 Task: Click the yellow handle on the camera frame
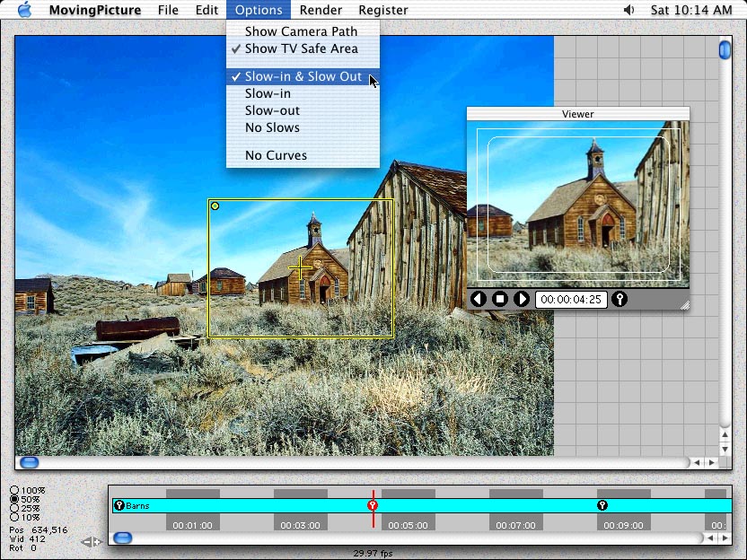click(215, 206)
